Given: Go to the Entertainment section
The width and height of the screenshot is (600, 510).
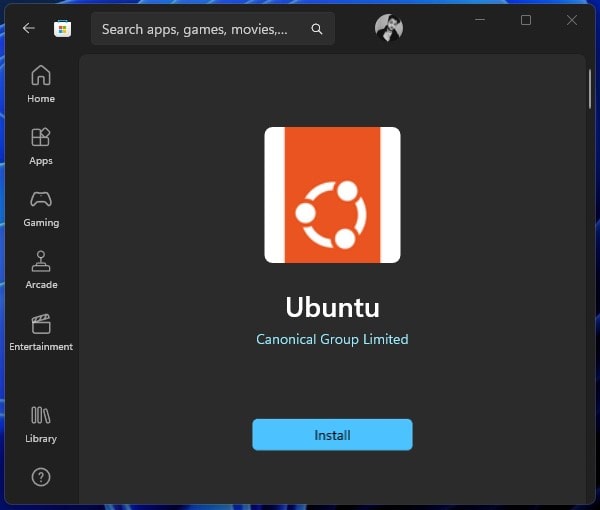Looking at the screenshot, I should click(41, 332).
